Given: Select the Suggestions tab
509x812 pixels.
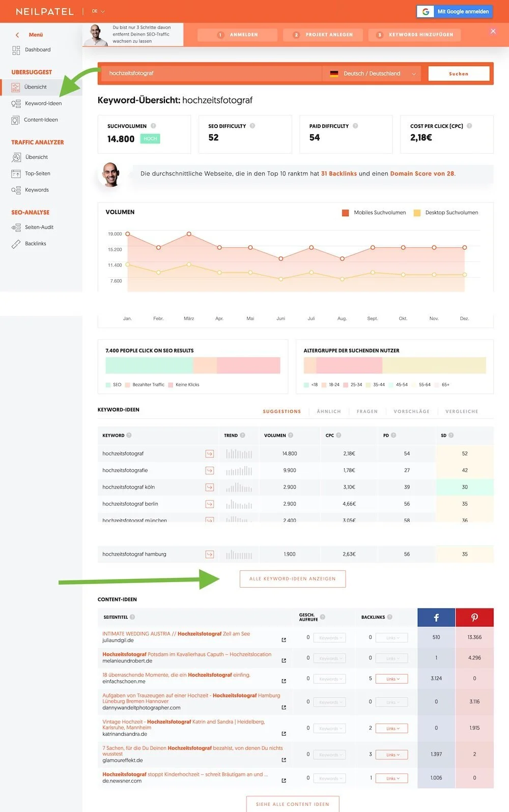Looking at the screenshot, I should (x=282, y=411).
